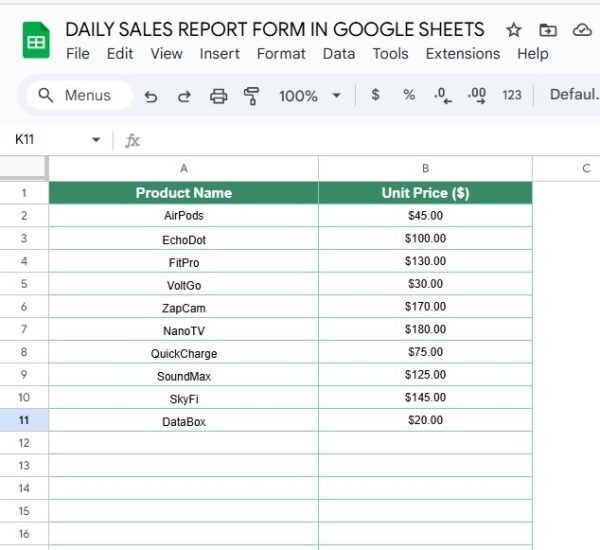Open the zoom 100% dropdown
The width and height of the screenshot is (600, 550).
coord(310,96)
